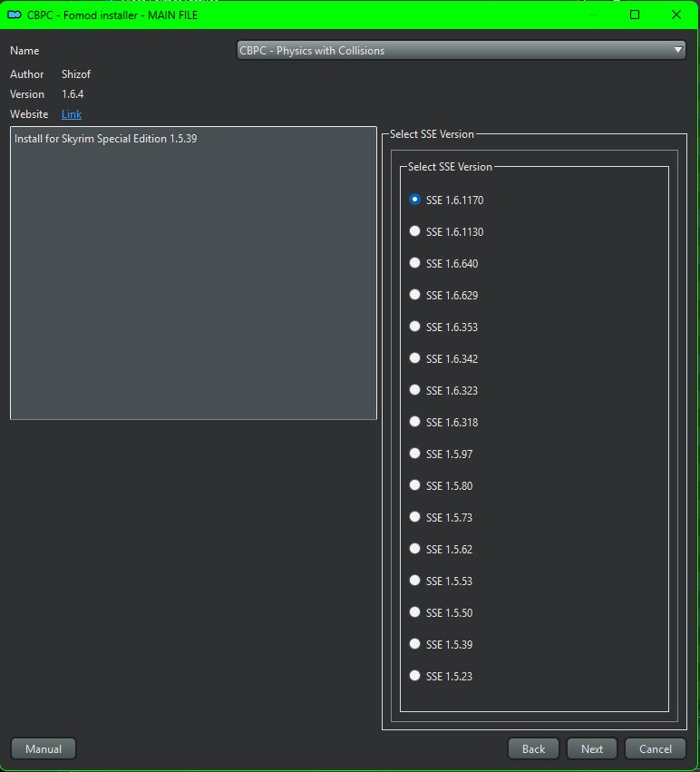The height and width of the screenshot is (772, 700).
Task: Click the author name Shizof
Action: 76,74
